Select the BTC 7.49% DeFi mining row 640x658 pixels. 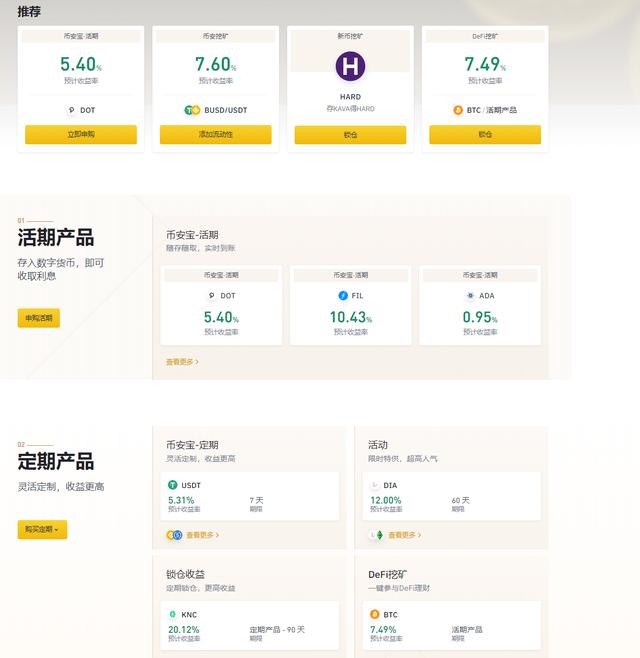tap(452, 625)
